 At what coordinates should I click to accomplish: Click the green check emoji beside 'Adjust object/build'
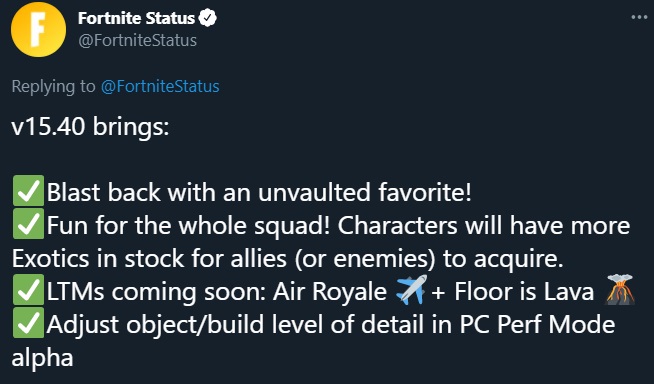point(28,323)
